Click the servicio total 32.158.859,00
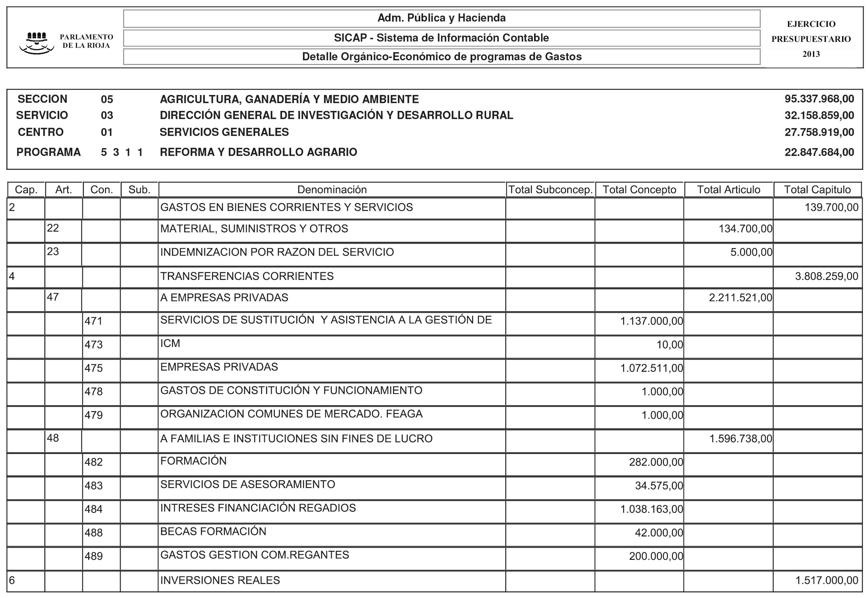Screen dimensions: 868x598 (819, 115)
